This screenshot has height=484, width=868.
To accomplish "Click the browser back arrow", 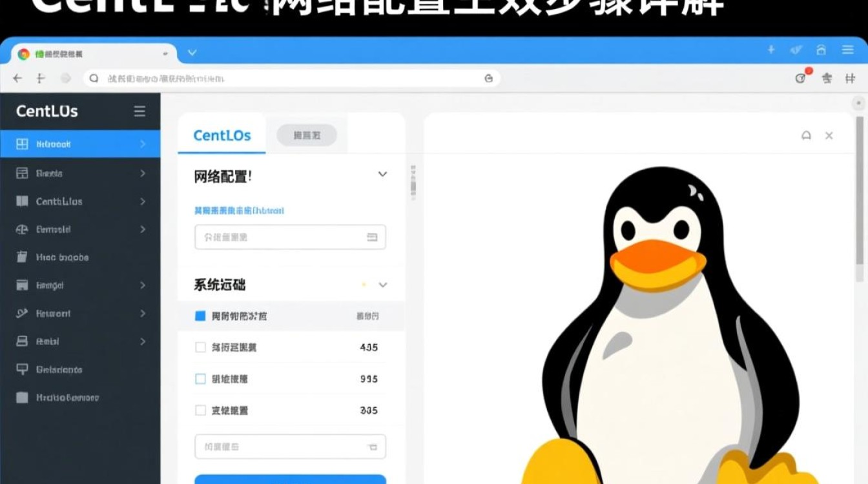I will 17,78.
